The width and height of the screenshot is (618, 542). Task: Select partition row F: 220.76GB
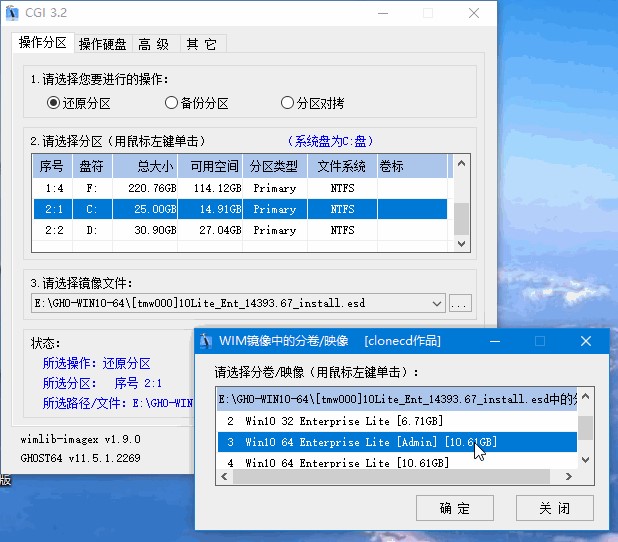pyautogui.click(x=240, y=188)
